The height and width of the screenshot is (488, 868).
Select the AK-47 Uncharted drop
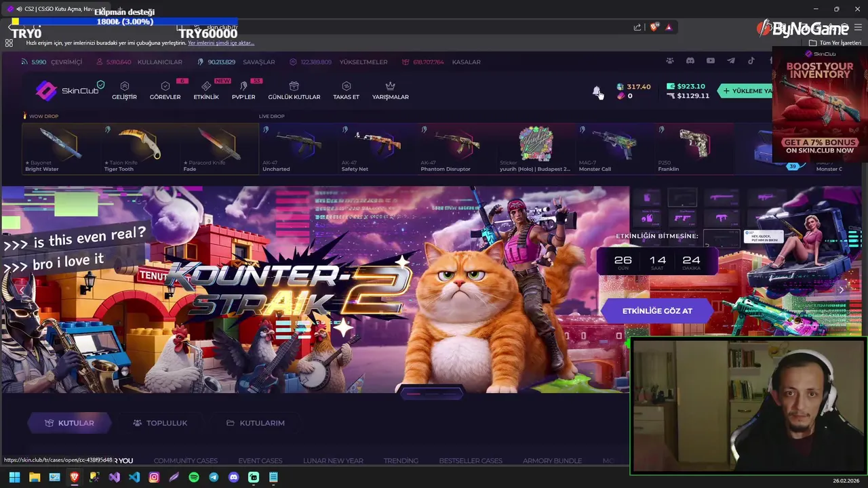(x=298, y=148)
